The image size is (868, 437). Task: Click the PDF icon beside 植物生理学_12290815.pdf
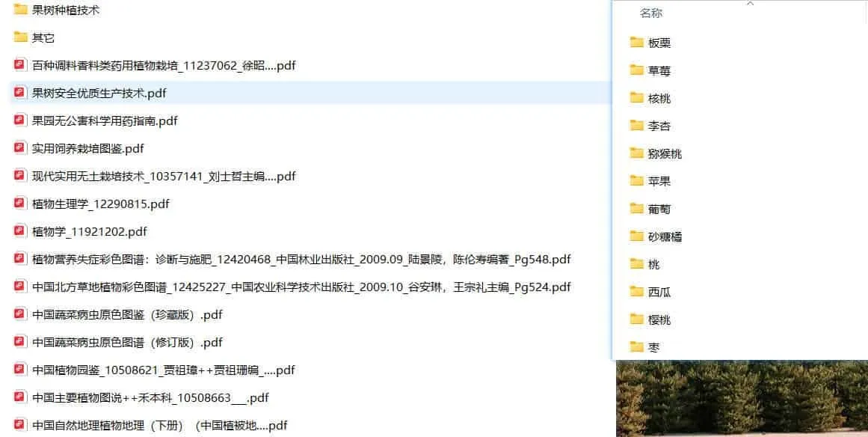coord(19,204)
